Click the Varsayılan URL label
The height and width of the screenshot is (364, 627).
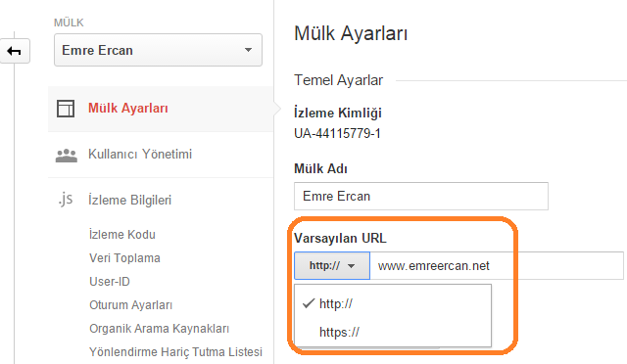point(340,238)
